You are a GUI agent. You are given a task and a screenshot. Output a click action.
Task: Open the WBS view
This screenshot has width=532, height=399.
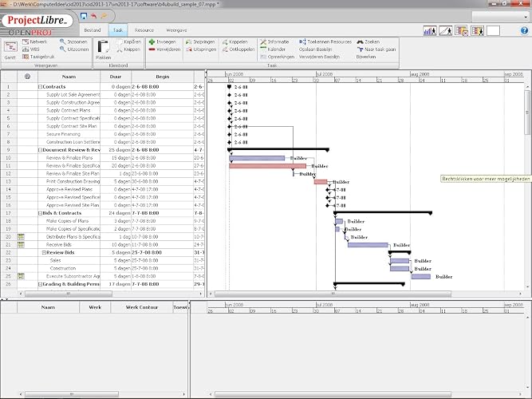31,49
